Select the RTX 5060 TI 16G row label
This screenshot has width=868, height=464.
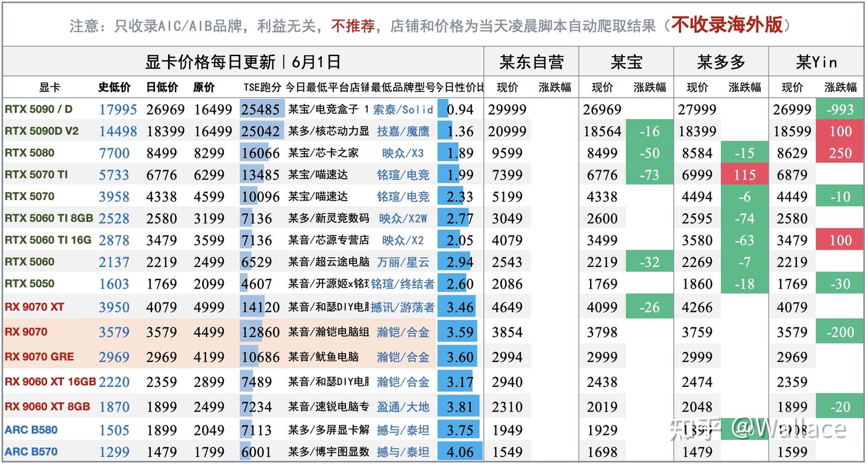[x=48, y=239]
